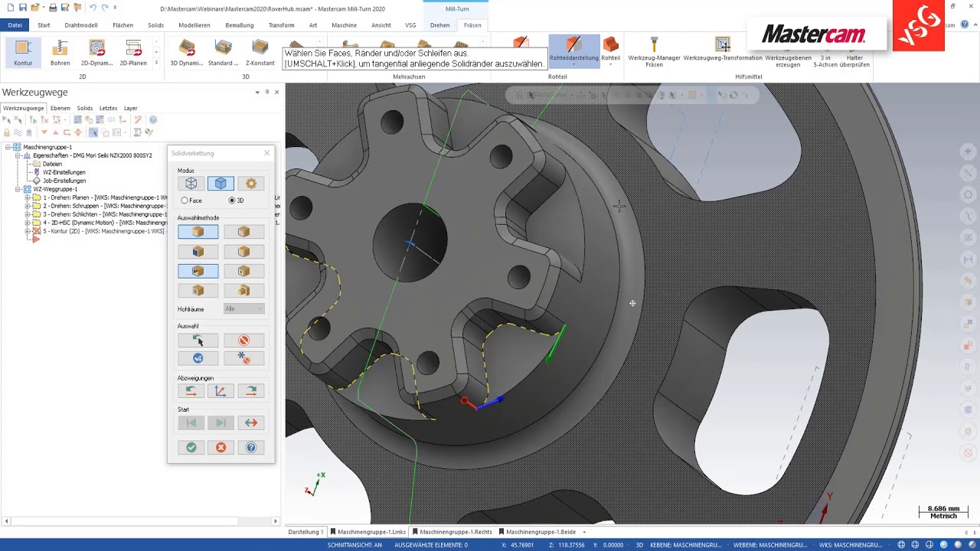The height and width of the screenshot is (551, 980).
Task: Open chaining options gear button
Action: tap(251, 184)
